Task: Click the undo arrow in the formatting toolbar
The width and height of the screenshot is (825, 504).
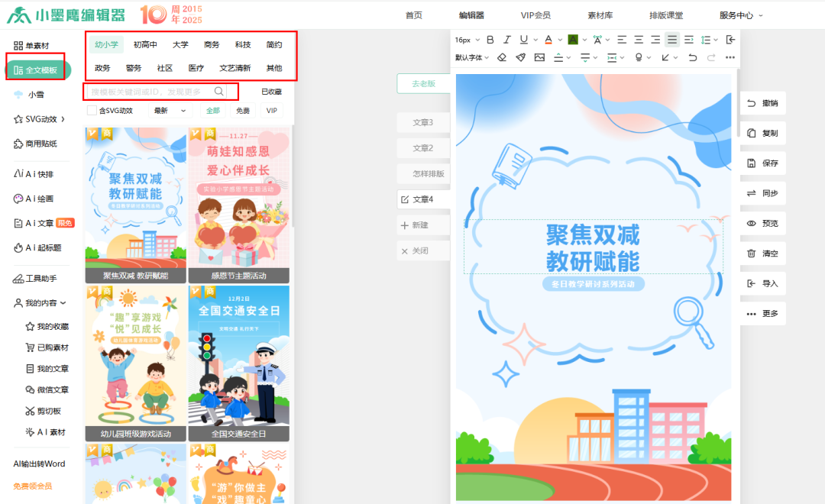Action: click(692, 57)
